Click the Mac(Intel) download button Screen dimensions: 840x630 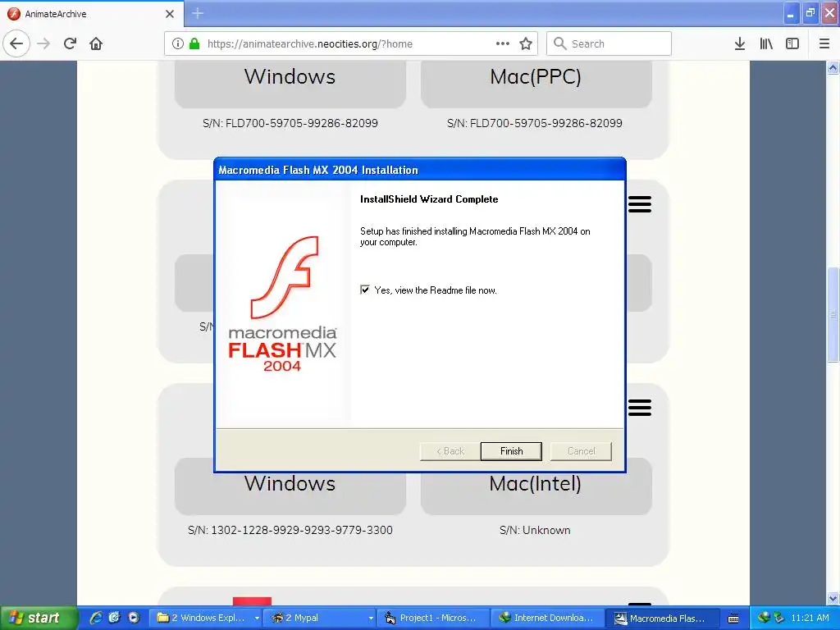click(x=536, y=492)
